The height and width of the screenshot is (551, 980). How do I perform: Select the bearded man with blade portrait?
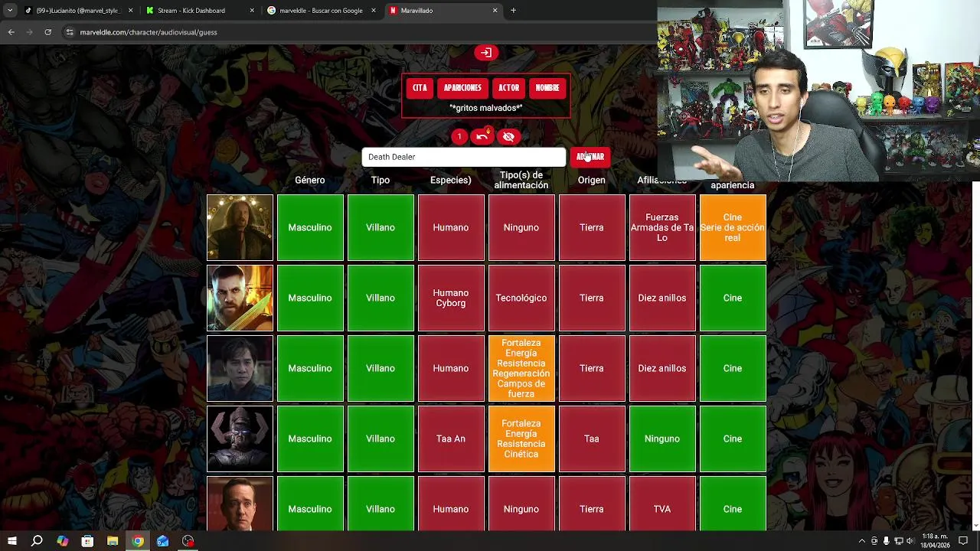(x=240, y=298)
